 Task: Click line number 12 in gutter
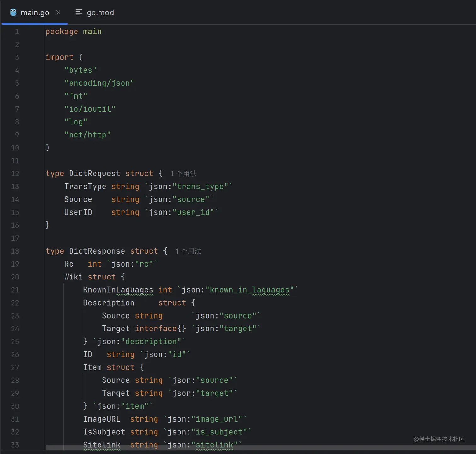click(x=15, y=174)
